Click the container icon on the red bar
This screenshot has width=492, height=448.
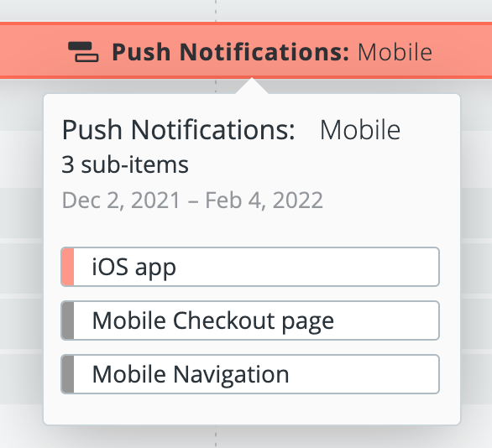pyautogui.click(x=83, y=52)
